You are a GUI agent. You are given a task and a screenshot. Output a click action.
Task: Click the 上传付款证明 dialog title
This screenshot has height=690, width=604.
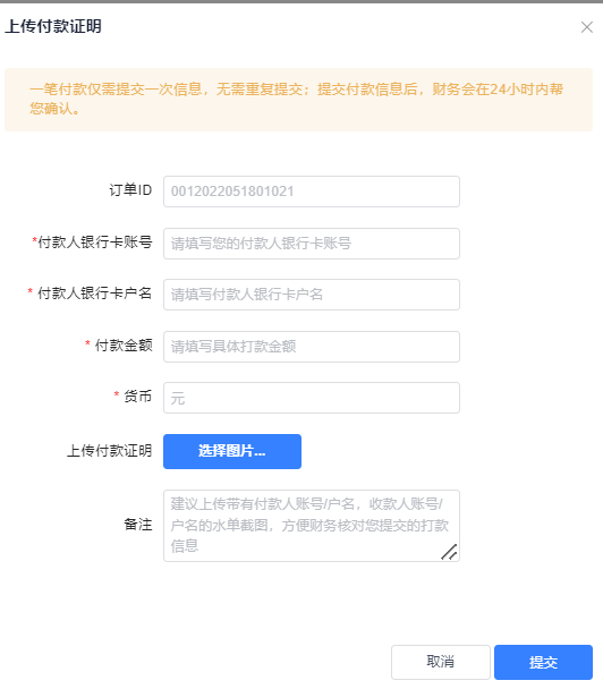(x=53, y=26)
